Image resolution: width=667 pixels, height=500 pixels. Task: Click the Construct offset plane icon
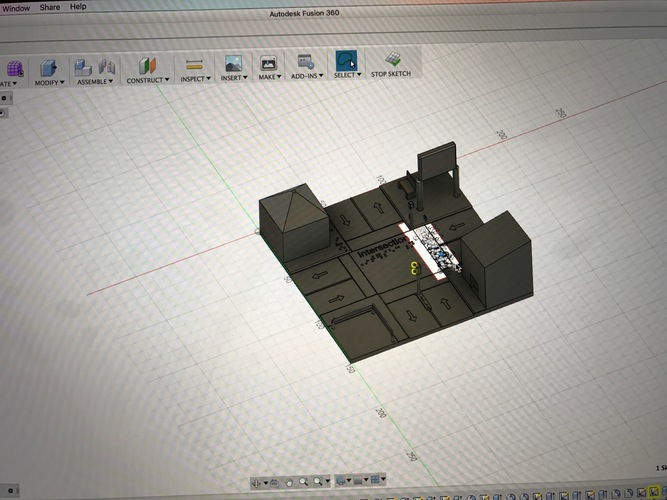click(147, 66)
